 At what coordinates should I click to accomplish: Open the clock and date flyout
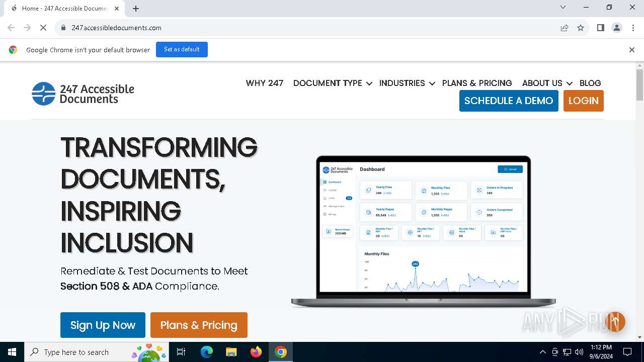pos(601,352)
